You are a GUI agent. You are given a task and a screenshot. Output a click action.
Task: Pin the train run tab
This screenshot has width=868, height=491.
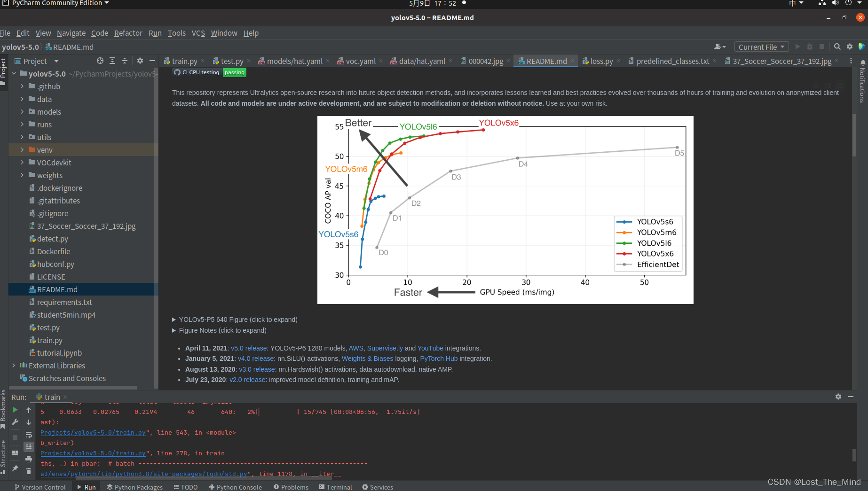15,468
